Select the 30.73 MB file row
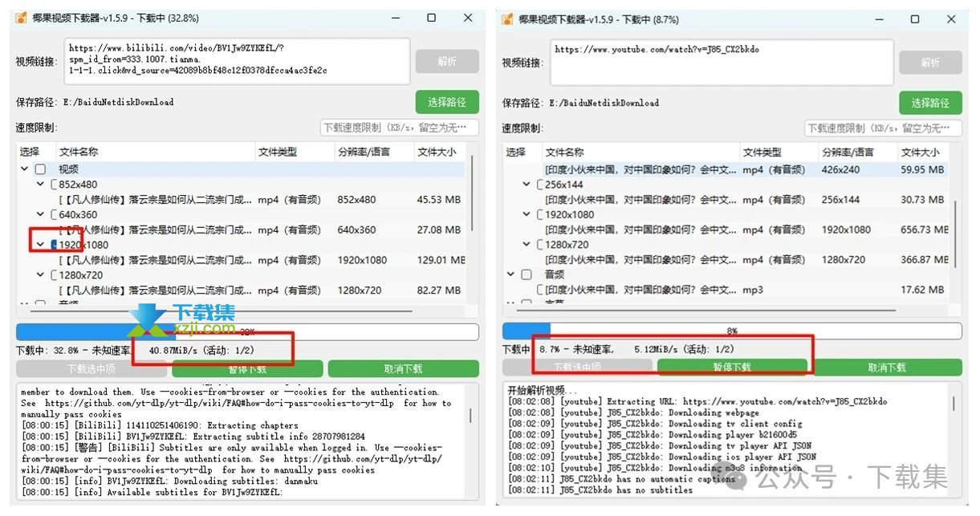Screen dimensions: 980x516 click(726, 200)
